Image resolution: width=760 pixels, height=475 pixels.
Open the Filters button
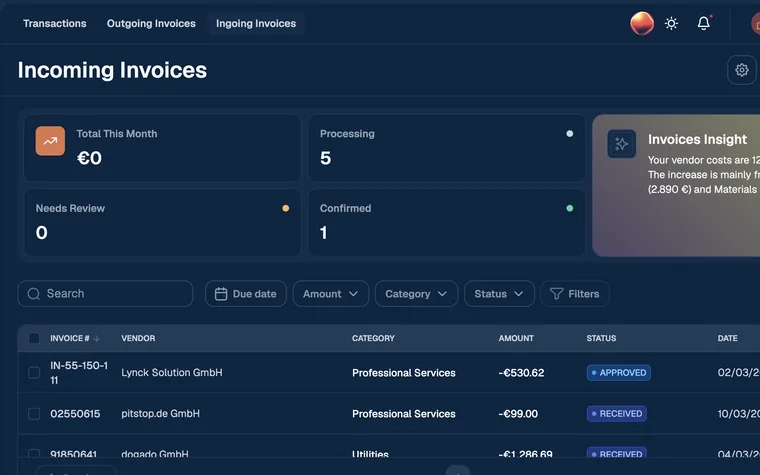[575, 294]
